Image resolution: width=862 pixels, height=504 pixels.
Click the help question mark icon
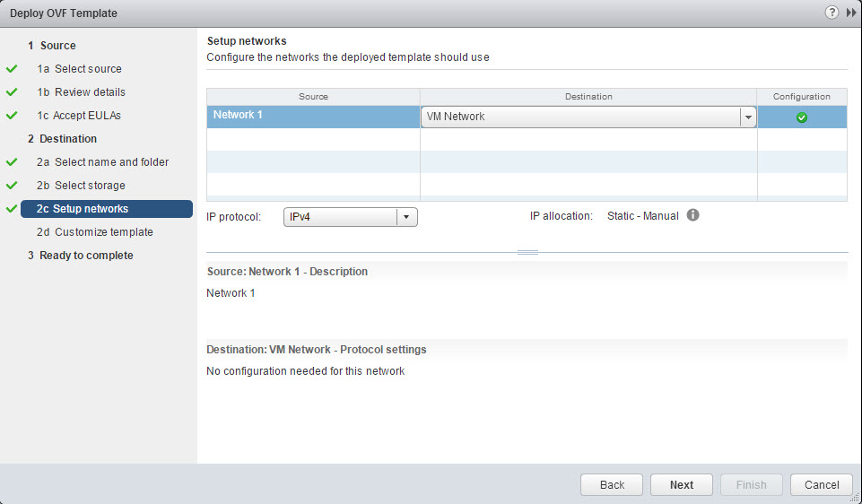click(x=832, y=13)
